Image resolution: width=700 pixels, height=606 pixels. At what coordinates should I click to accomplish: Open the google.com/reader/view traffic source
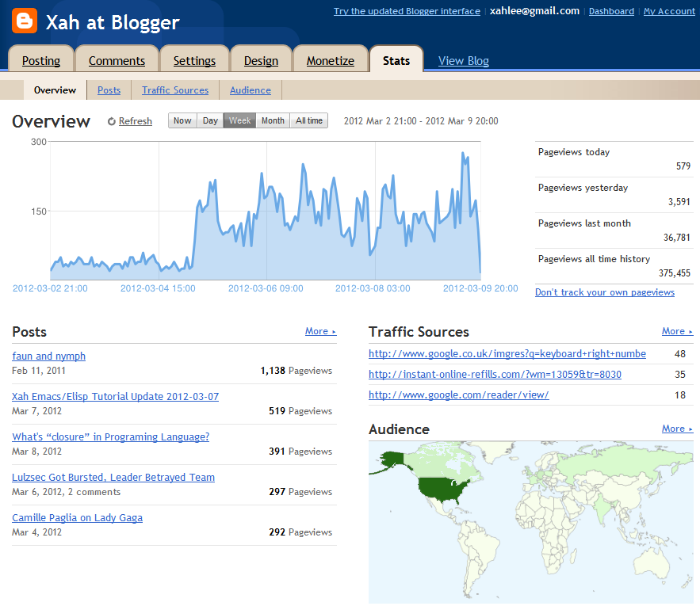[459, 395]
